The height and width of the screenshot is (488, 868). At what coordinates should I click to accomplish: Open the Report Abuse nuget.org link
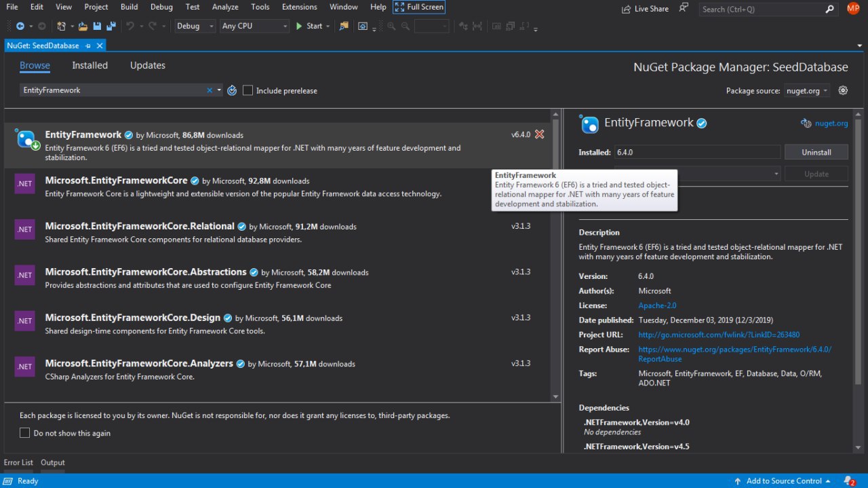[x=734, y=354]
